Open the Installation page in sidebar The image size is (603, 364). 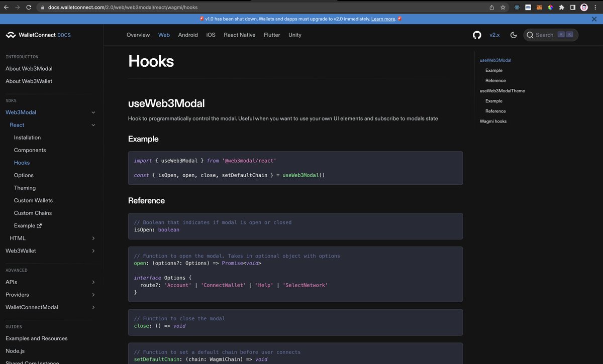click(27, 138)
